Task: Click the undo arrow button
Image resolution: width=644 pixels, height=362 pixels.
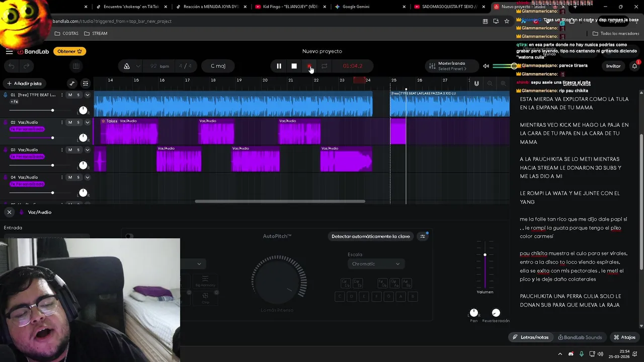Action: point(12,66)
